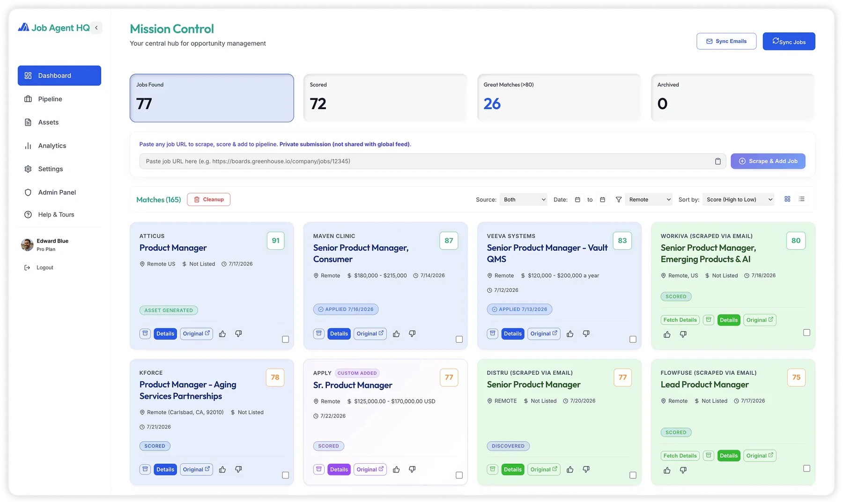Tick the Veeva Systems job checkbox

coord(633,339)
